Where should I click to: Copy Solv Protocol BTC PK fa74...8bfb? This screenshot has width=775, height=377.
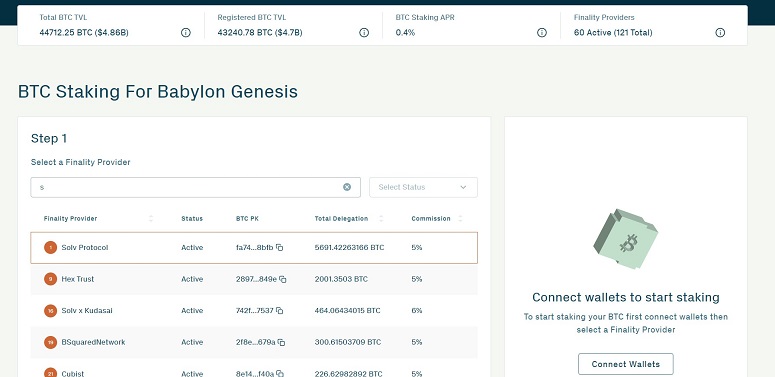click(280, 248)
